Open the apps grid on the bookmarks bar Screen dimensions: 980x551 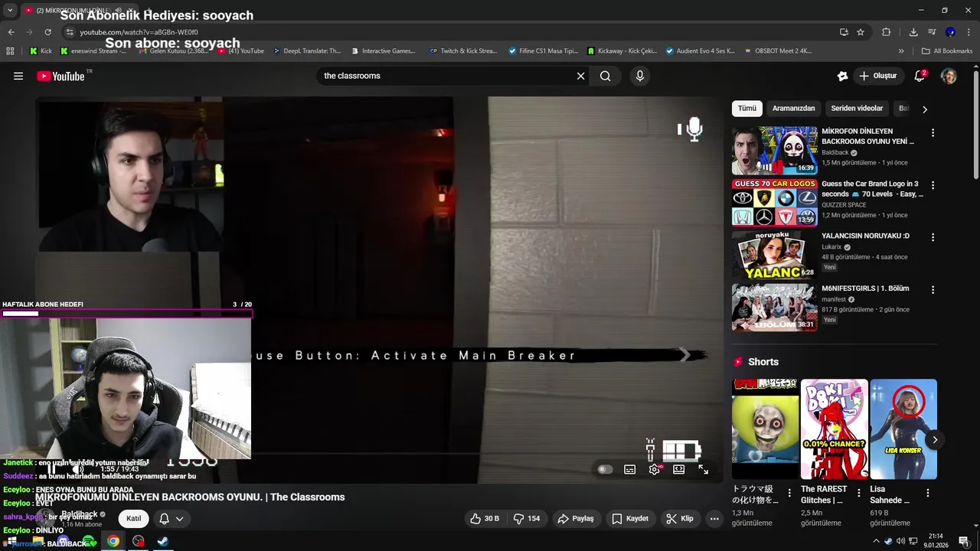point(10,51)
